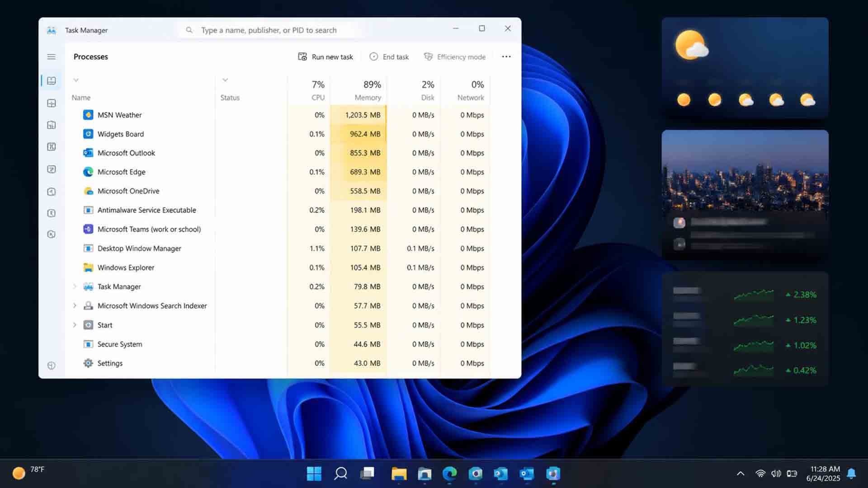Expand the Microsoft Windows Search Indexer row
This screenshot has height=488, width=868.
point(75,306)
